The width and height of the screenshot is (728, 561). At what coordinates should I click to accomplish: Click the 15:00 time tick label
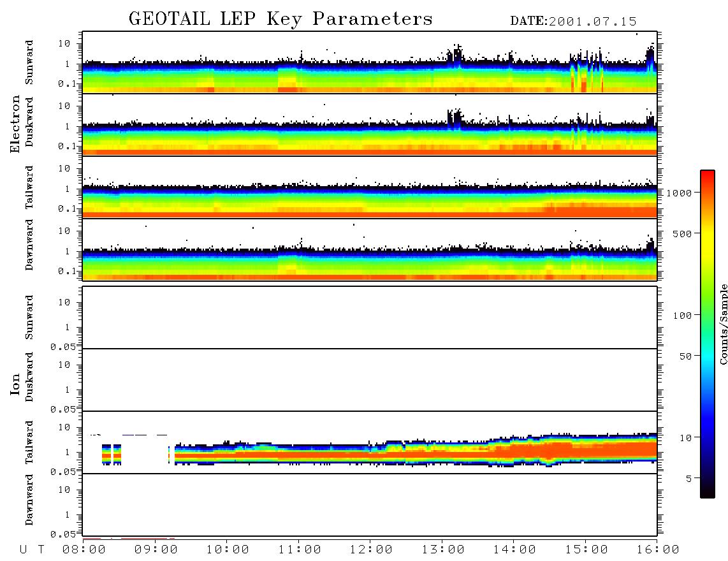click(x=586, y=550)
